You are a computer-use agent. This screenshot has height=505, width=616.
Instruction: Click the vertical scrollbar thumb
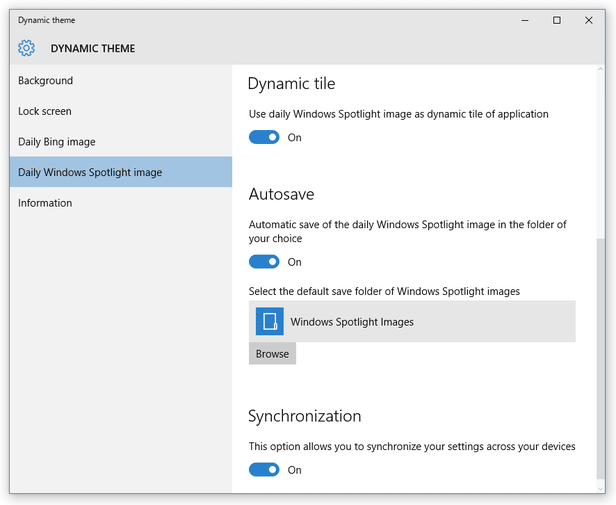coord(600,358)
